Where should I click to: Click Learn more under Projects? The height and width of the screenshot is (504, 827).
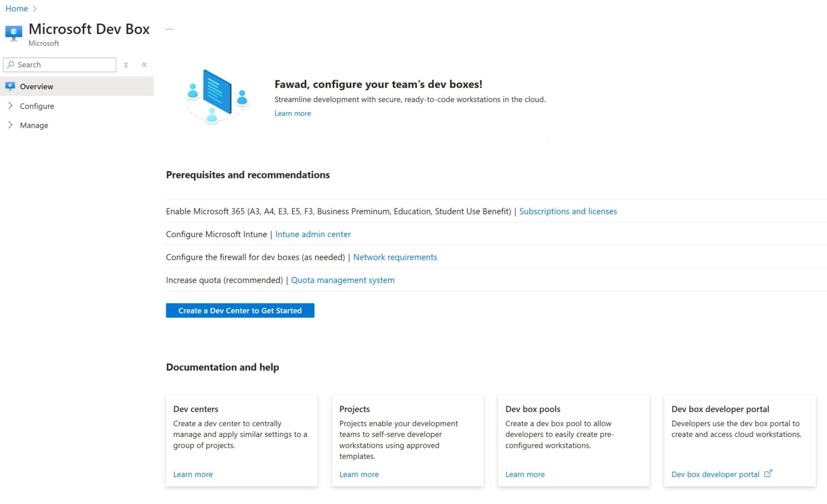[359, 474]
